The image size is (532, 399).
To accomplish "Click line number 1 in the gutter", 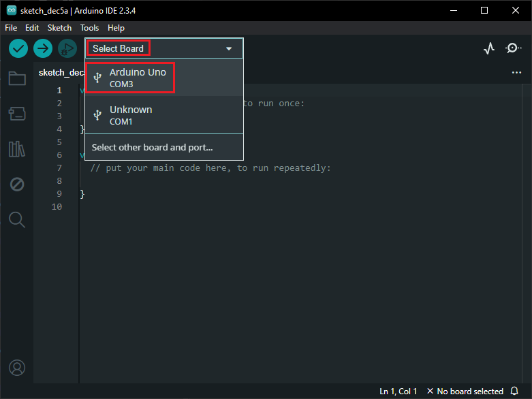I will pyautogui.click(x=59, y=90).
